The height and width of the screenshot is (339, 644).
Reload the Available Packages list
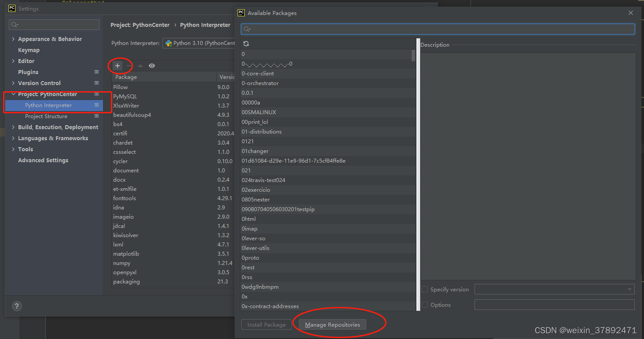pos(246,44)
